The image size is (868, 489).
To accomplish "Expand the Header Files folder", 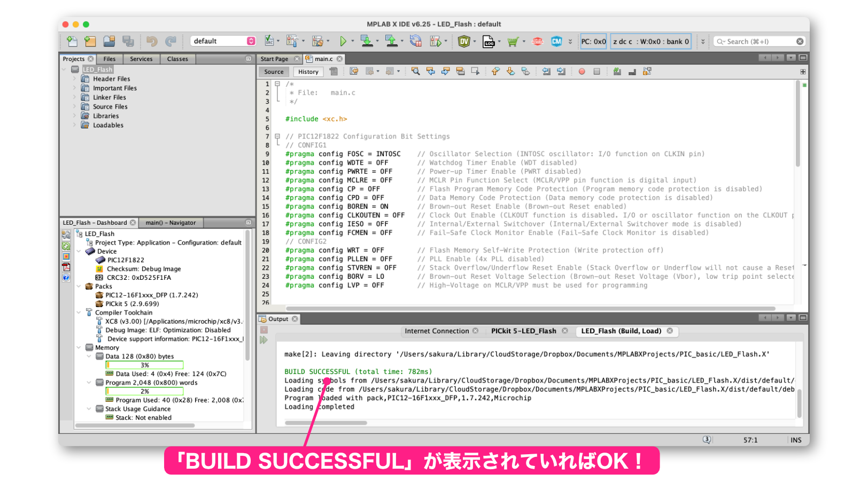I will [x=75, y=79].
